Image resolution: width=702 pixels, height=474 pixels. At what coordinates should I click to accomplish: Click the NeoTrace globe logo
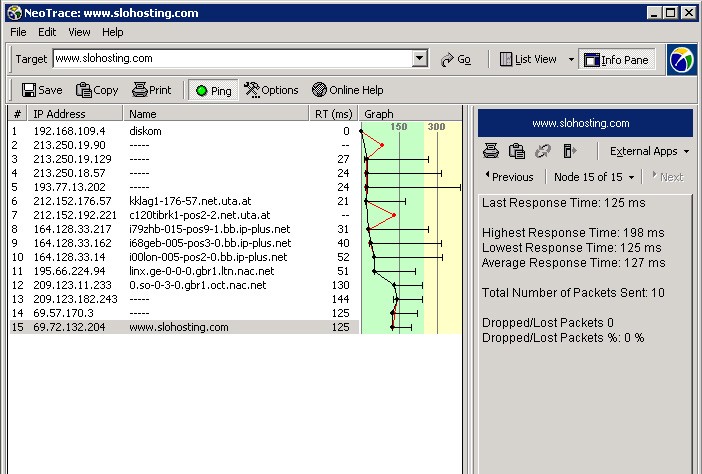click(x=682, y=59)
